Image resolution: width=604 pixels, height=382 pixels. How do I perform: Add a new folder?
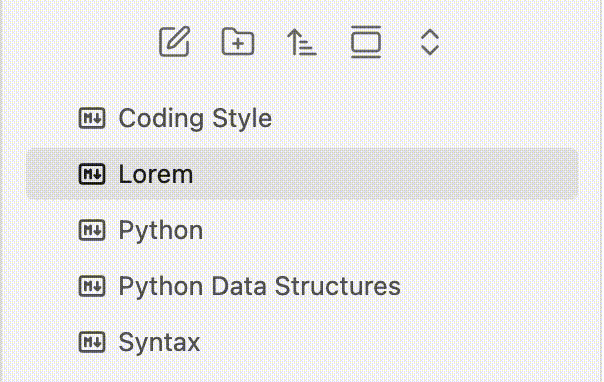[x=238, y=42]
